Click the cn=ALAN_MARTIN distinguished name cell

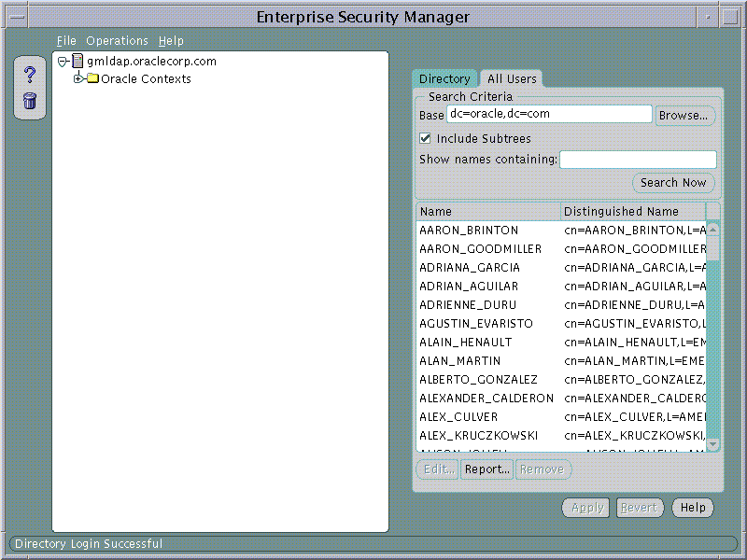click(635, 361)
